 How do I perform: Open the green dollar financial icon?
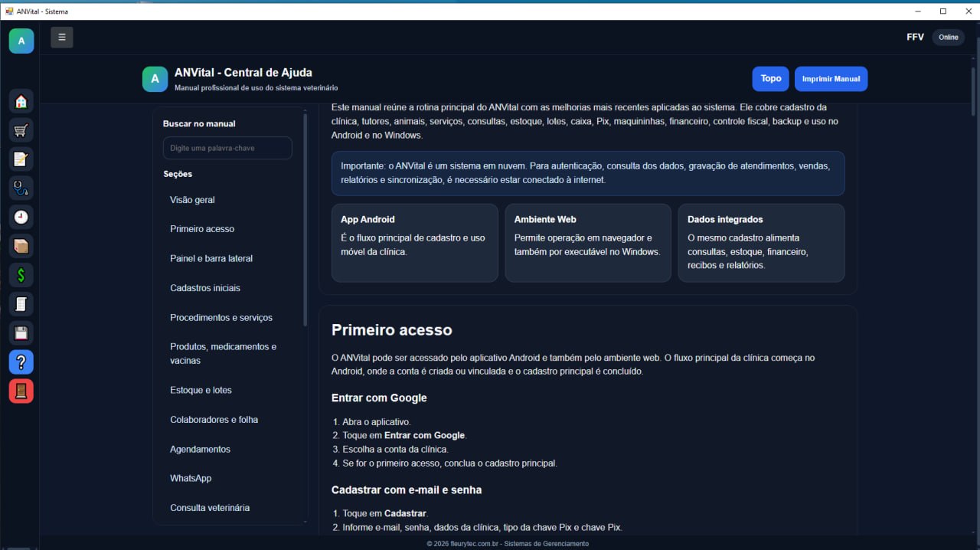(x=21, y=275)
